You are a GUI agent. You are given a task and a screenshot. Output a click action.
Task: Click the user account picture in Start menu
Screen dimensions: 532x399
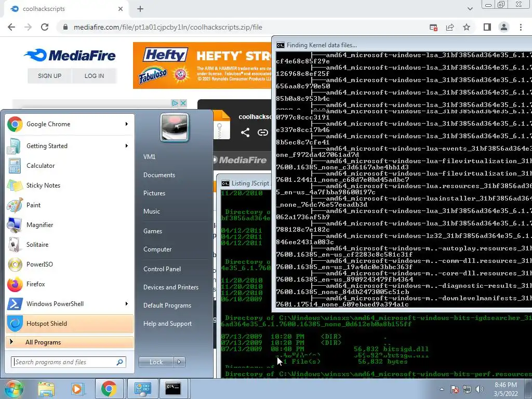click(175, 127)
